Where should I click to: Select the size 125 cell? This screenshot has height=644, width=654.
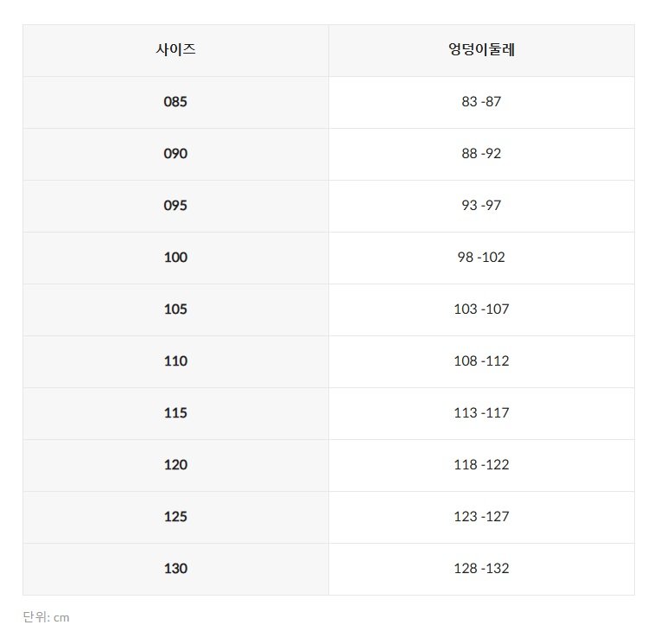pyautogui.click(x=175, y=517)
